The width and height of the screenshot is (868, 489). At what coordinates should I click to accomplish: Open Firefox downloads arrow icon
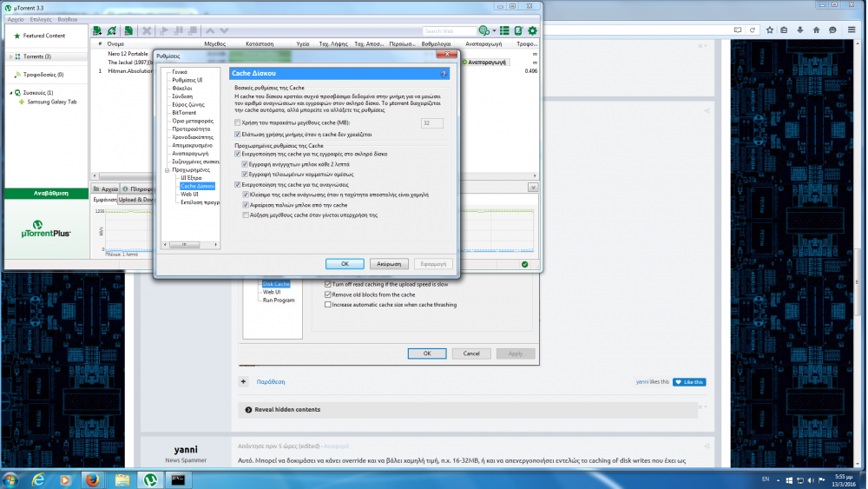tap(800, 30)
